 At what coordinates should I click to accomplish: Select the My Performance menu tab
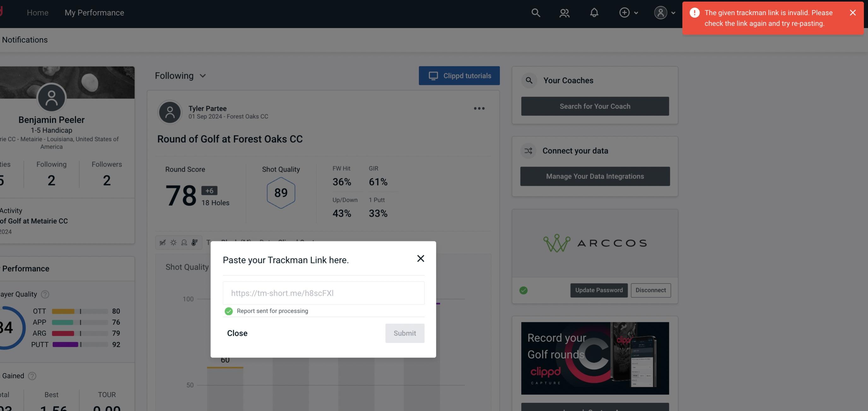point(94,12)
